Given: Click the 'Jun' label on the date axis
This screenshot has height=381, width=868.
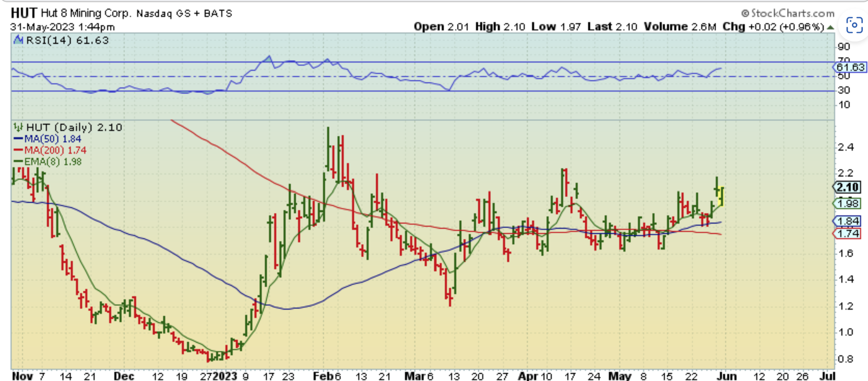Looking at the screenshot, I should pos(727,376).
